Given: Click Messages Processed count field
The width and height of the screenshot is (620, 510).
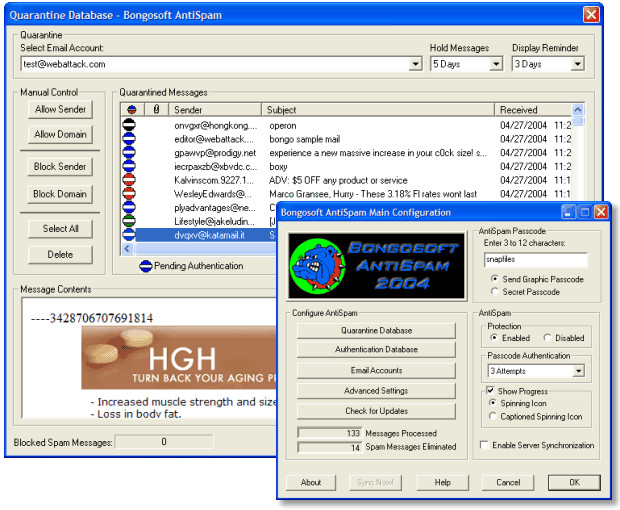Looking at the screenshot, I should (x=329, y=433).
